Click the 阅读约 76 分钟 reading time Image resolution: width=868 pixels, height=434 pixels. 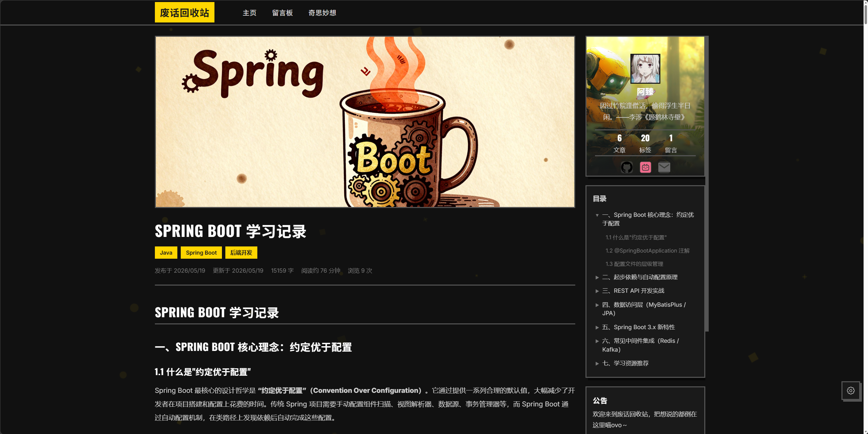pyautogui.click(x=321, y=271)
